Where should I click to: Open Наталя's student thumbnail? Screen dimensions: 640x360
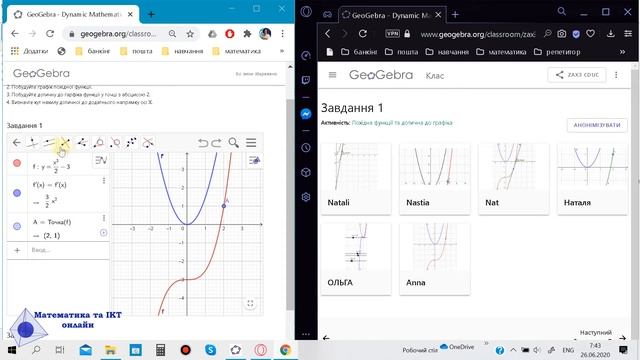[592, 178]
